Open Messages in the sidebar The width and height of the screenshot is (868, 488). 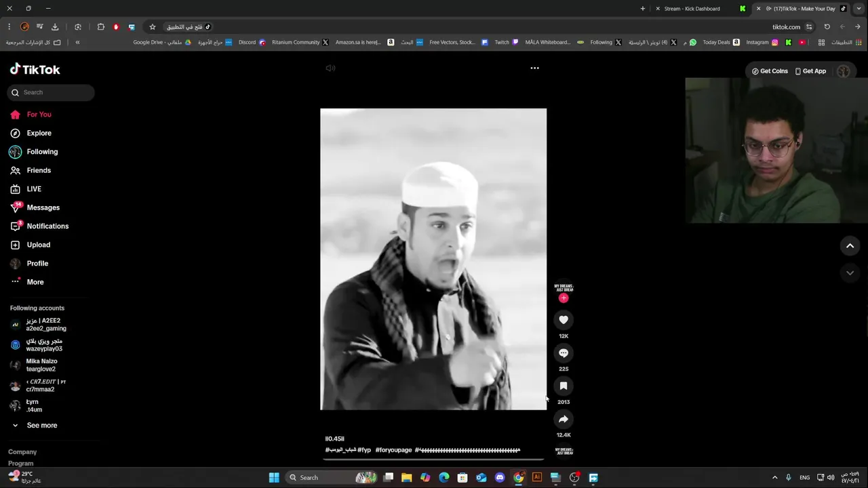pyautogui.click(x=35, y=207)
